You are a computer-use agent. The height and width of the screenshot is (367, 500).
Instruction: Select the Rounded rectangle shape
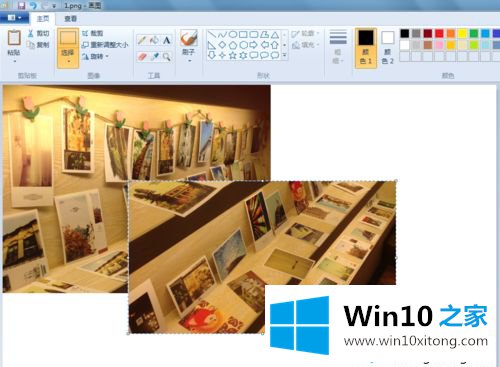[254, 35]
